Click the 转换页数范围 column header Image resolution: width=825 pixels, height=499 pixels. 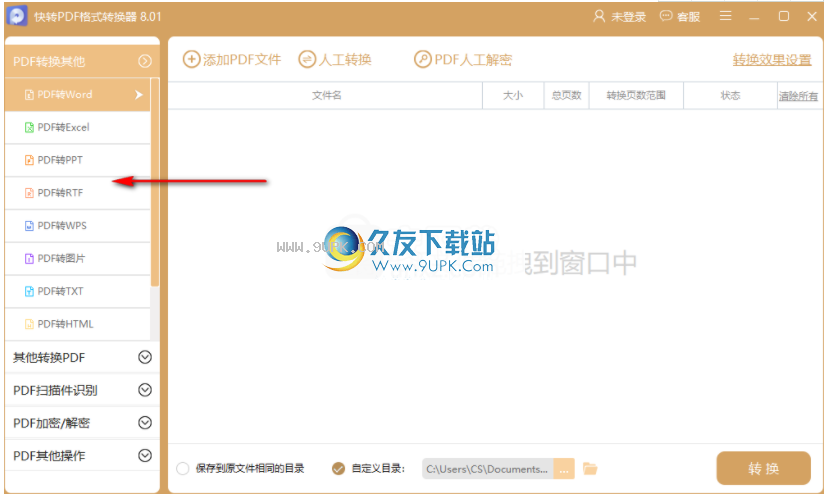tap(636, 95)
